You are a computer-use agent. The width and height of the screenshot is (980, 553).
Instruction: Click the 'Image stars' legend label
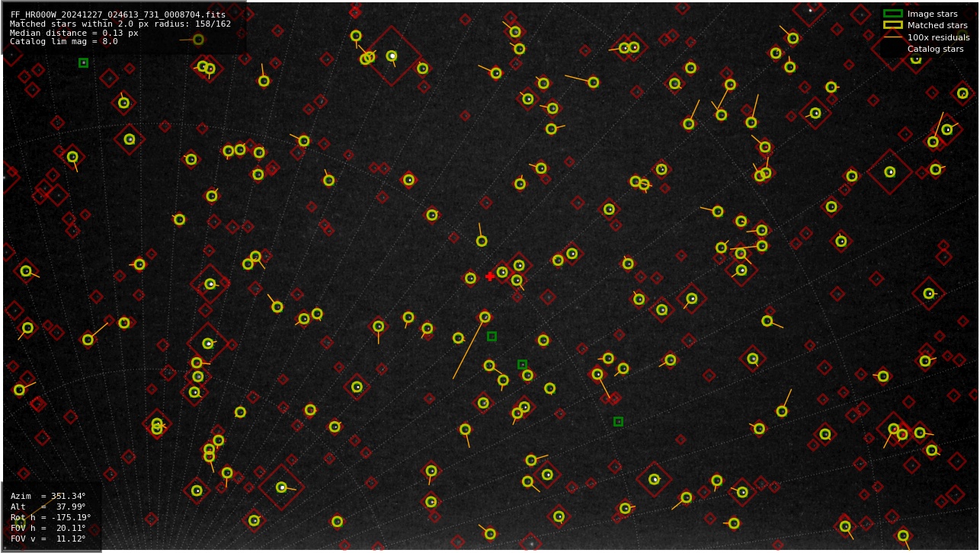(x=932, y=14)
